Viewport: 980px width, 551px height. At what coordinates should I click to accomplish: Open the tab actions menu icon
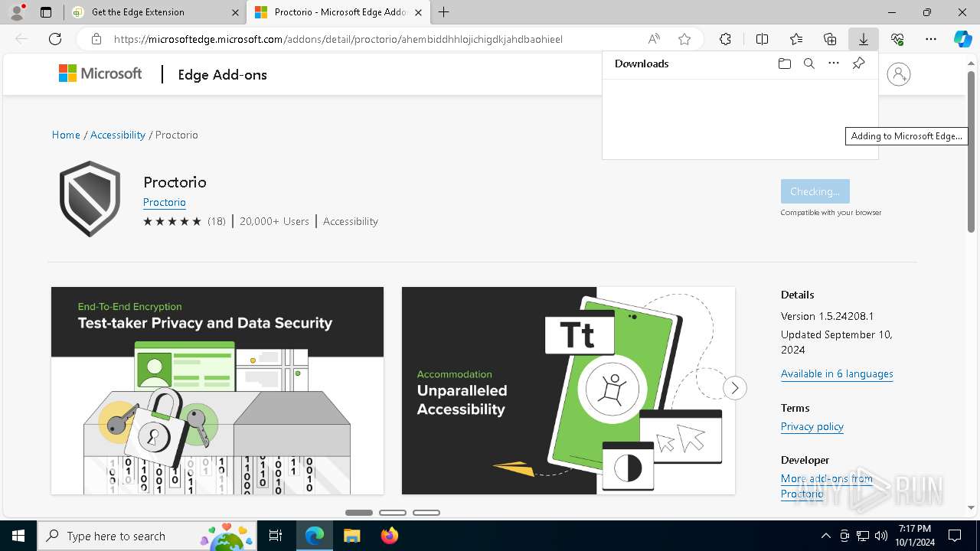tap(46, 12)
